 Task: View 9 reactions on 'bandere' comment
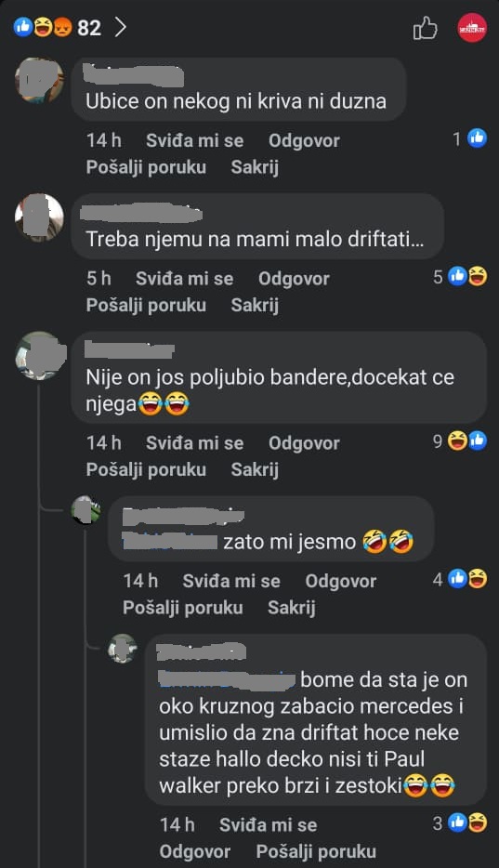click(x=460, y=441)
